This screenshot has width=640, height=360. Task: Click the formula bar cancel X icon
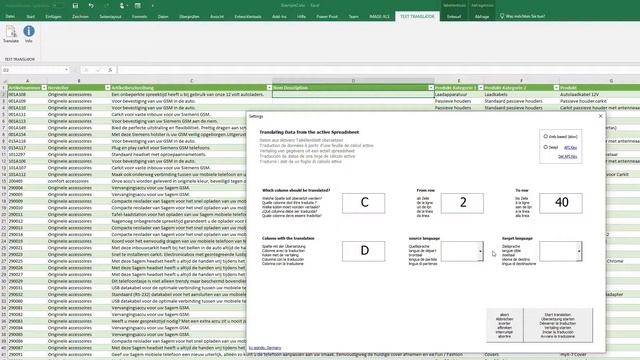[x=86, y=70]
